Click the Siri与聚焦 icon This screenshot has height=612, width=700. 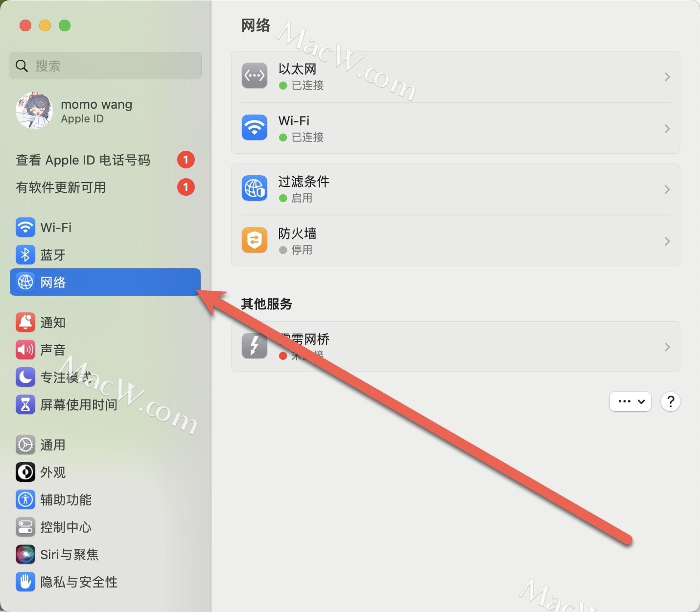(x=25, y=554)
